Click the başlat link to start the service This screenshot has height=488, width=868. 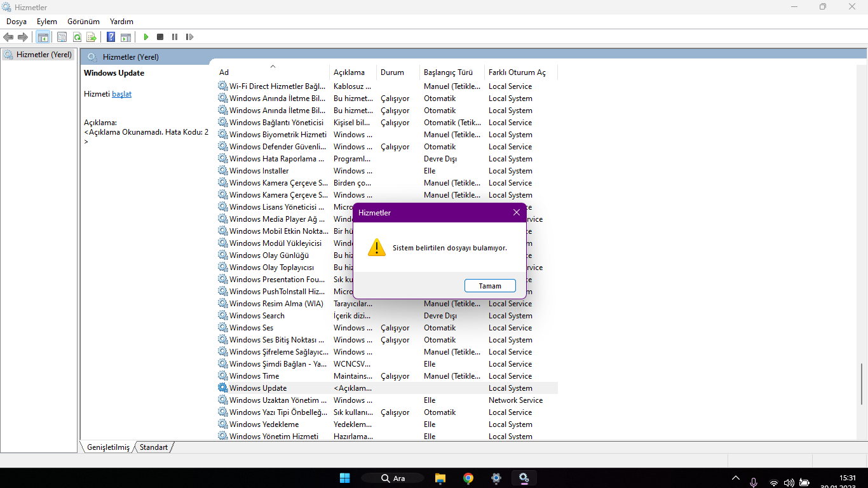pyautogui.click(x=121, y=94)
